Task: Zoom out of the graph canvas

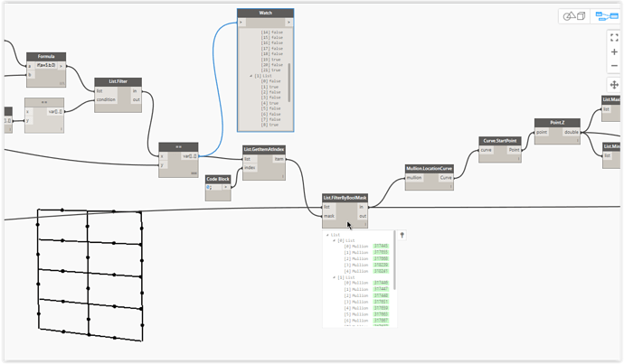Action: [x=614, y=66]
